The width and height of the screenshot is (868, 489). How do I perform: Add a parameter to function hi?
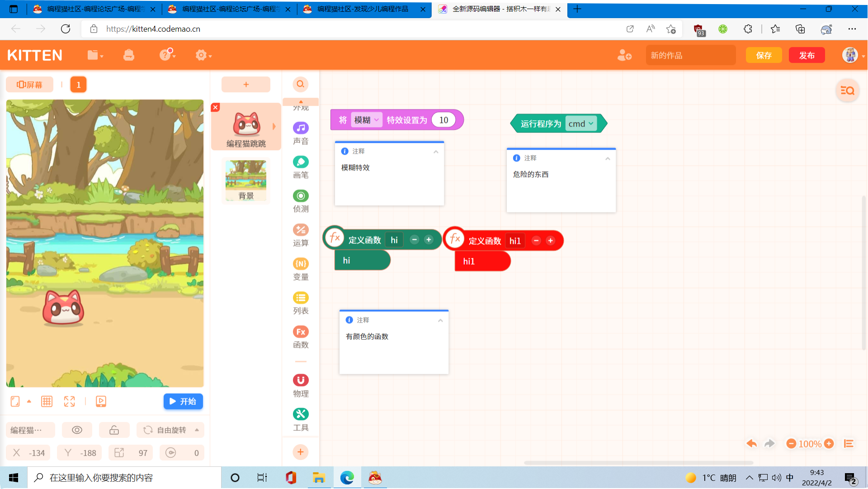[429, 240]
